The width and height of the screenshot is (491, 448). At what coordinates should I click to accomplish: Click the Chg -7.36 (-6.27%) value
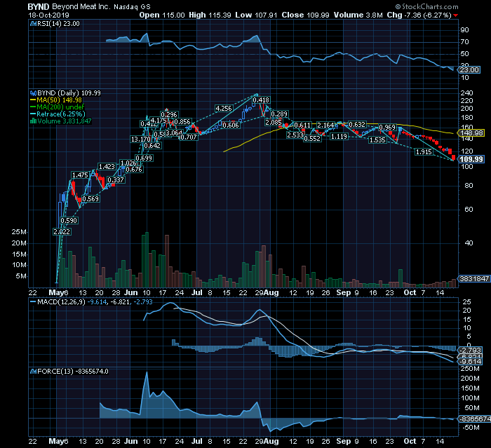tap(419, 15)
